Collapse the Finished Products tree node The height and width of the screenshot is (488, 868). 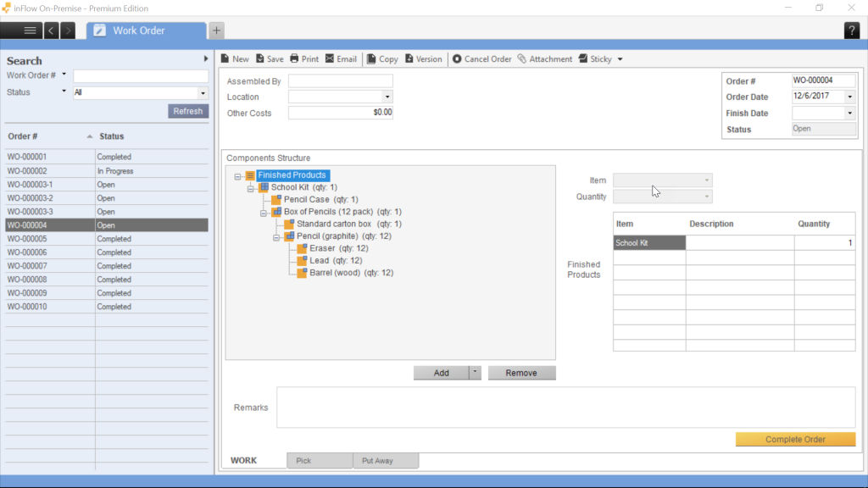coord(237,176)
